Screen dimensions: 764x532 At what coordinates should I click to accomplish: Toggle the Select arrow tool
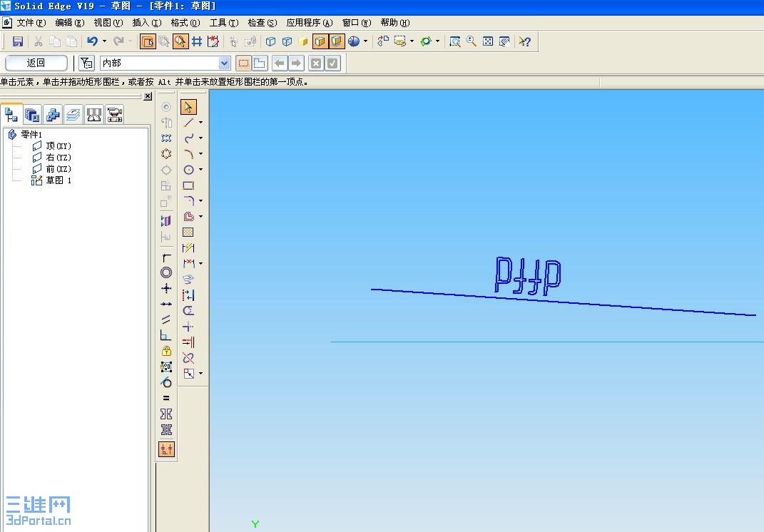(188, 107)
